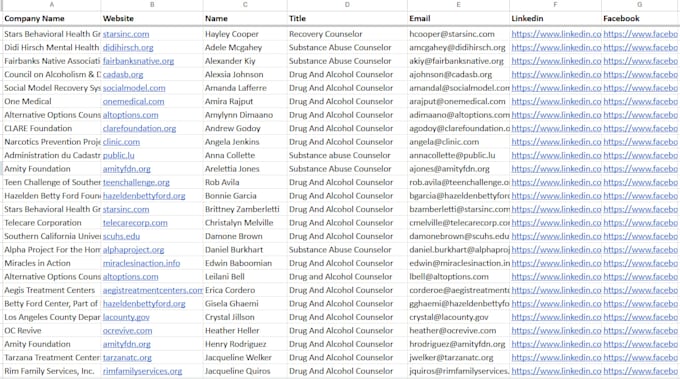Open the tarzanatc.org website link

tap(127, 357)
